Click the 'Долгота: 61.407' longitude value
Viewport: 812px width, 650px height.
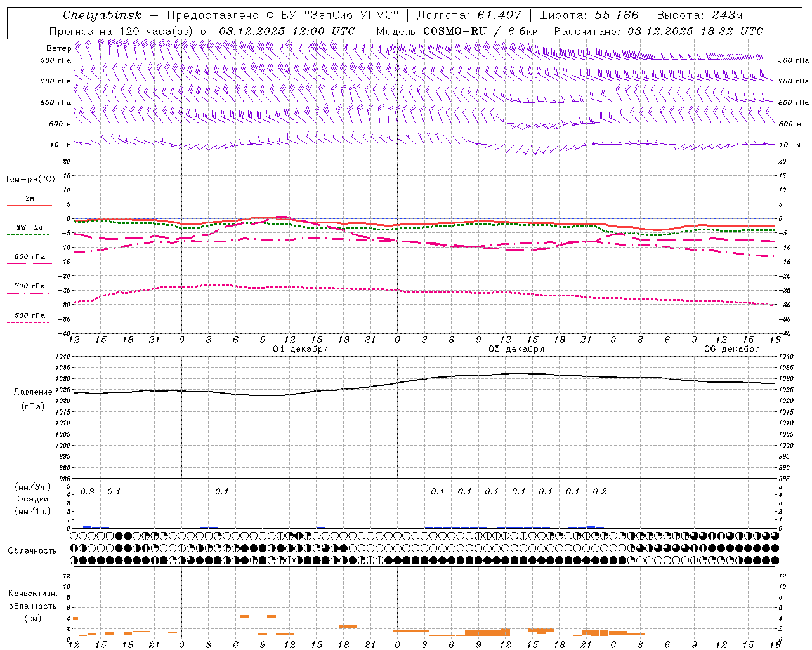(469, 15)
